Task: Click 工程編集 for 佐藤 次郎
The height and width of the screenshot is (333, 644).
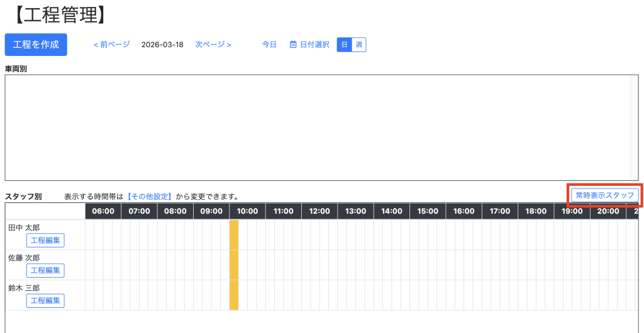Action: click(45, 270)
